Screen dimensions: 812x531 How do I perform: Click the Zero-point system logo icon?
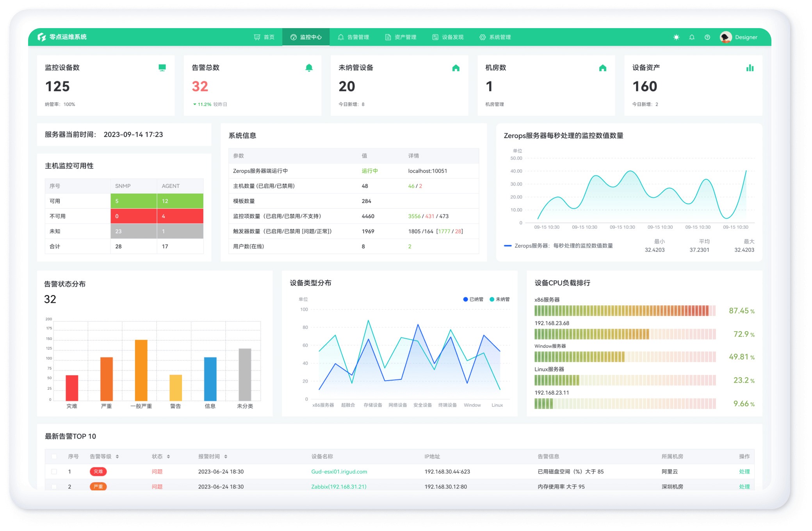click(x=41, y=37)
